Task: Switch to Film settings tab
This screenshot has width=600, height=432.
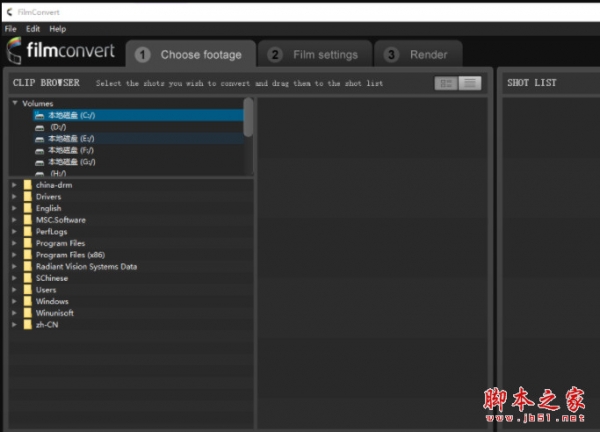Action: 315,54
